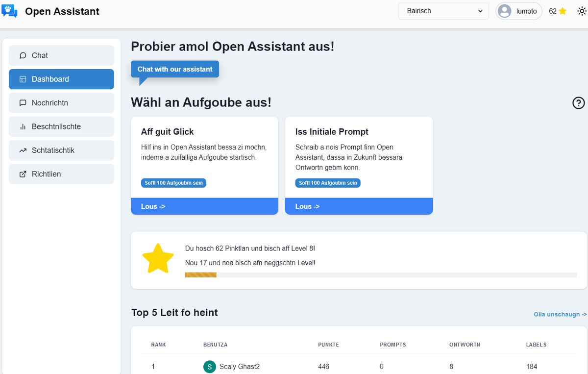Click the Dashboard layout icon

(23, 79)
